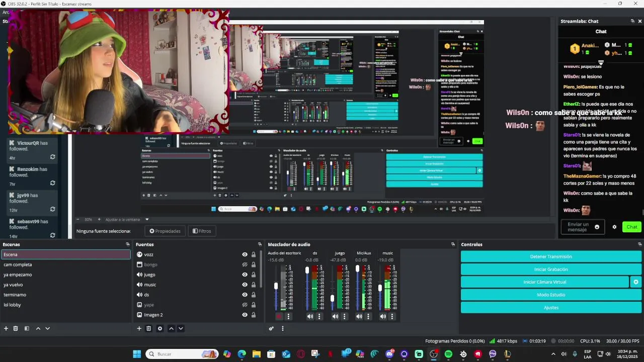Unmute Audio del escritorio channel

[x=279, y=316]
